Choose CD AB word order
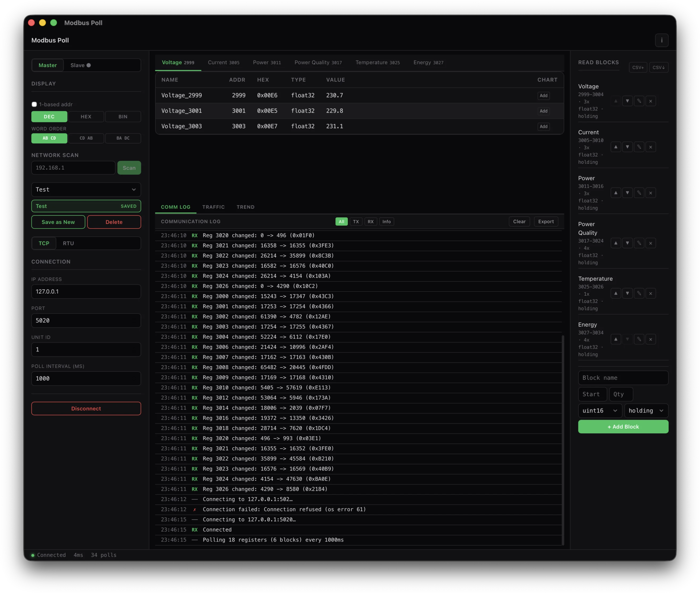 coord(86,138)
